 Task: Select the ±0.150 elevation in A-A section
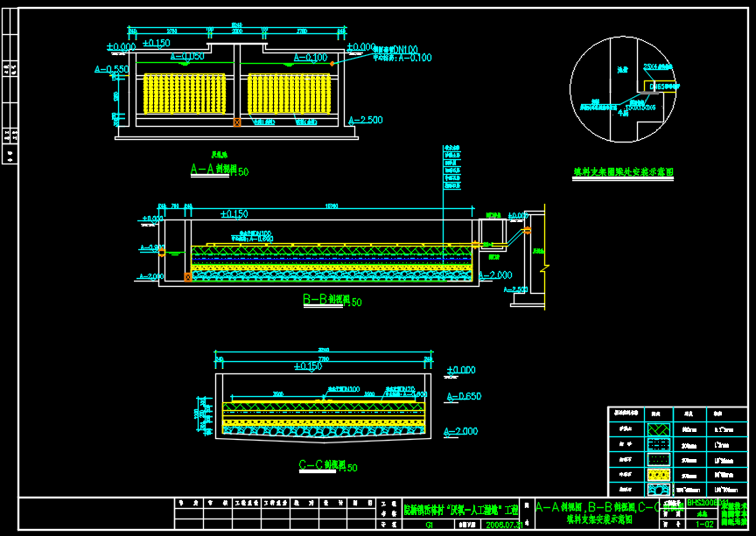(157, 44)
